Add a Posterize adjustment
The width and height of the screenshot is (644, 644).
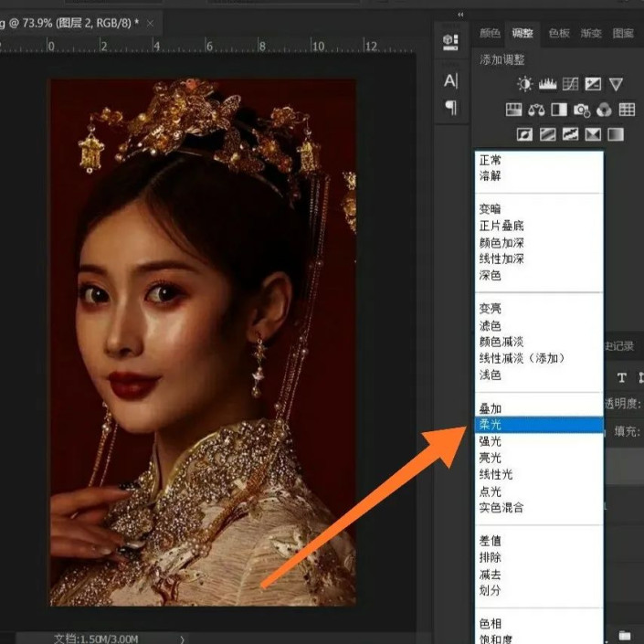547,134
